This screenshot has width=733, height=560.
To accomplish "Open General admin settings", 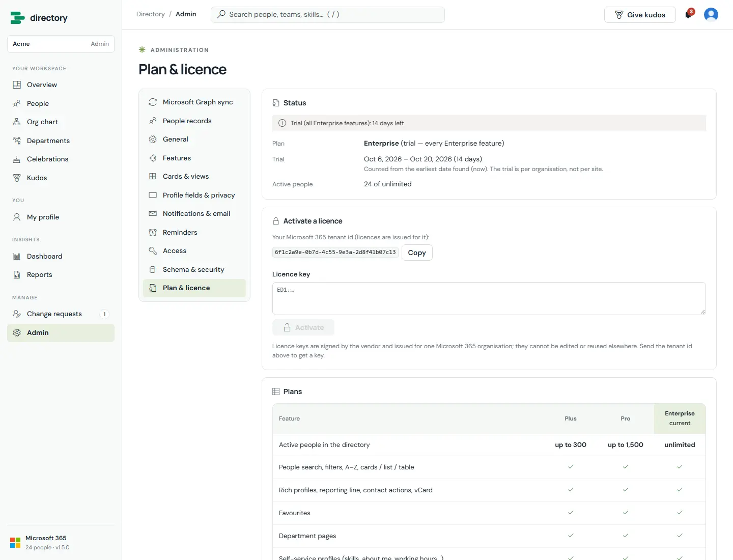I will pyautogui.click(x=194, y=139).
